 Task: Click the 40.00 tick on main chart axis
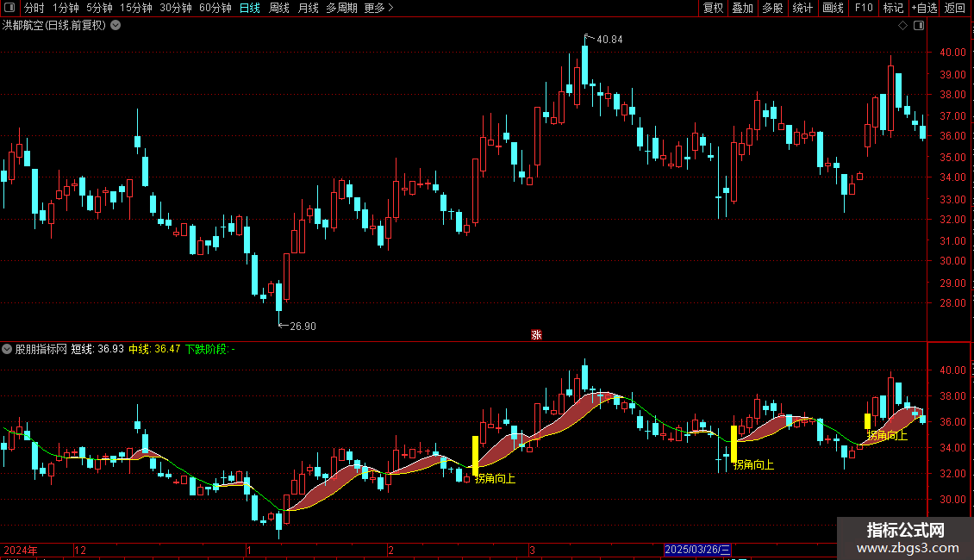(x=952, y=53)
